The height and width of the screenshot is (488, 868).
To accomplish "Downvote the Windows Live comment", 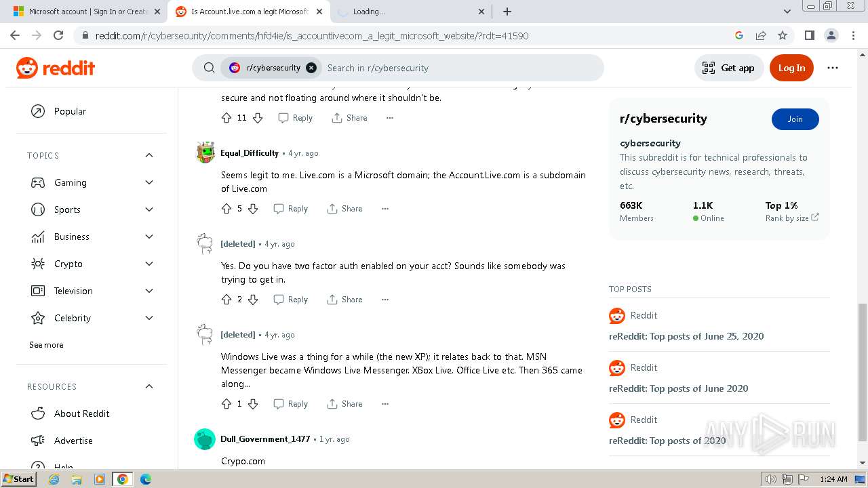I will 253,404.
